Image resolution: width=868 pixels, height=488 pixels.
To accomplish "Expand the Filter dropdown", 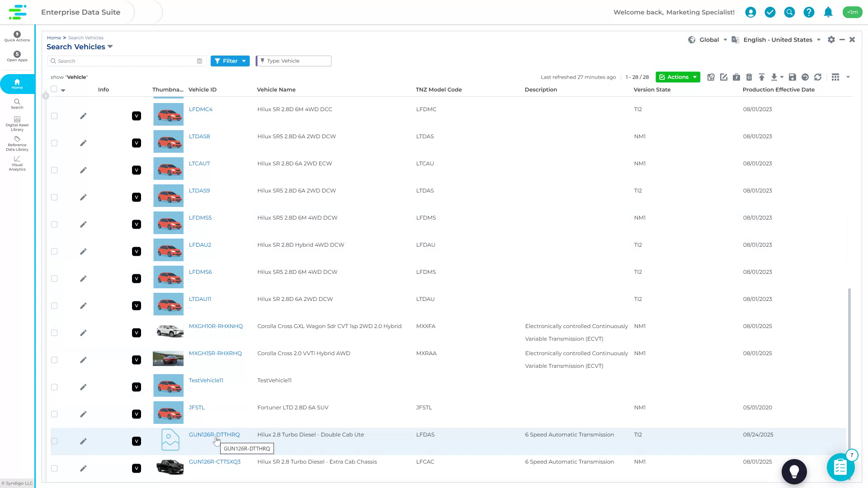I will pyautogui.click(x=230, y=61).
